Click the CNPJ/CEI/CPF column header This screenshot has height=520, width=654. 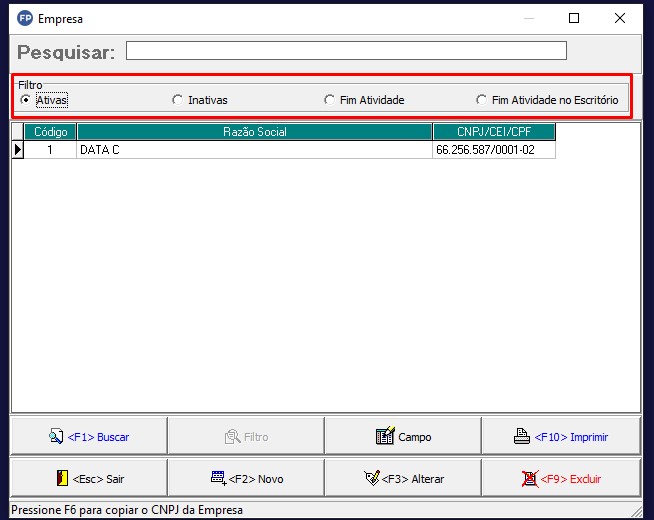(x=494, y=132)
